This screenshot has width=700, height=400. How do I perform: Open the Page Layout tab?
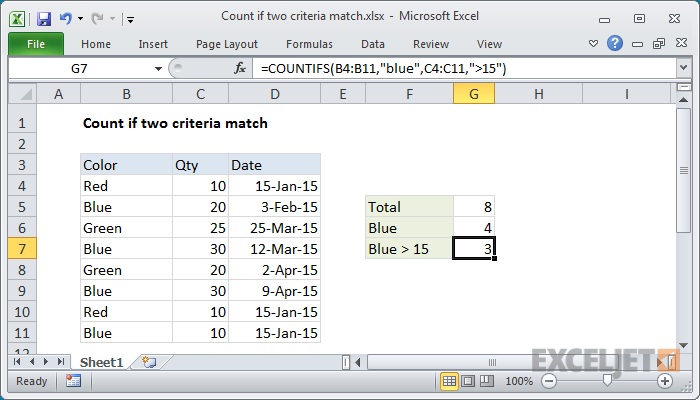[x=227, y=44]
